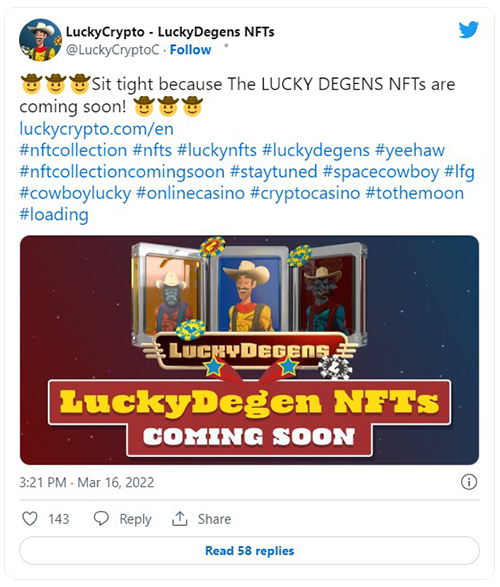Click the Twitter bird logo icon
This screenshot has height=587, width=500.
[469, 30]
